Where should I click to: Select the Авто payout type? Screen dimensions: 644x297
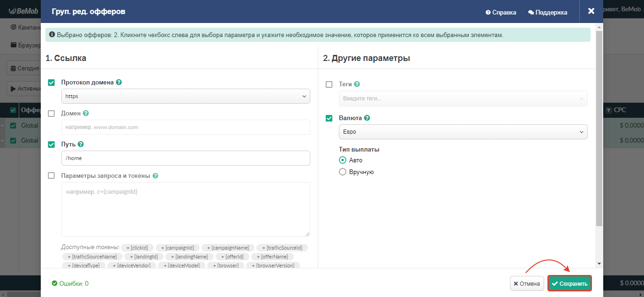(x=343, y=160)
